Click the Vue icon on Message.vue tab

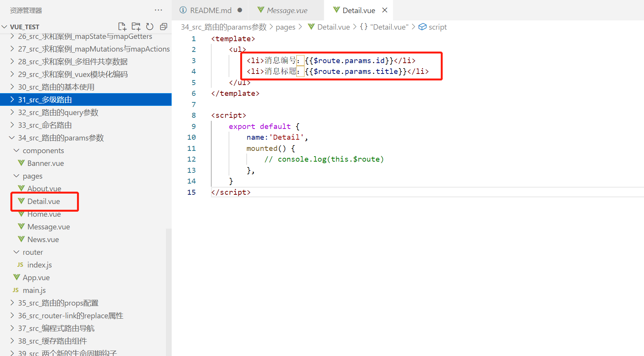click(x=261, y=10)
